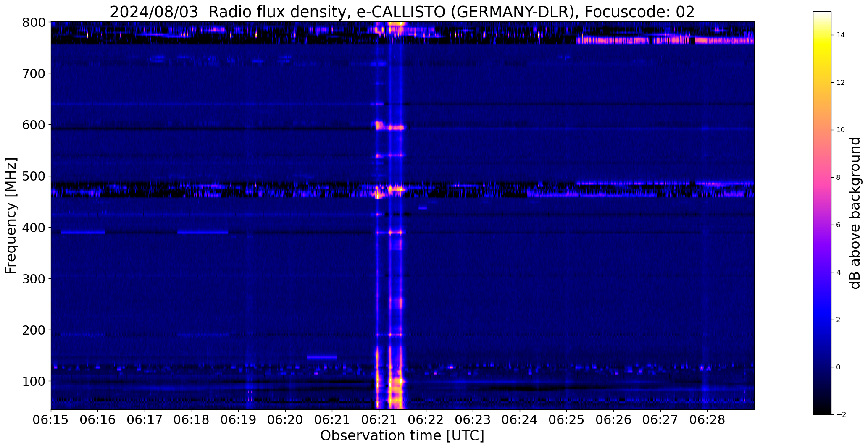This screenshot has width=868, height=448.
Task: Click the colorbar tick value 12
Action: [840, 83]
